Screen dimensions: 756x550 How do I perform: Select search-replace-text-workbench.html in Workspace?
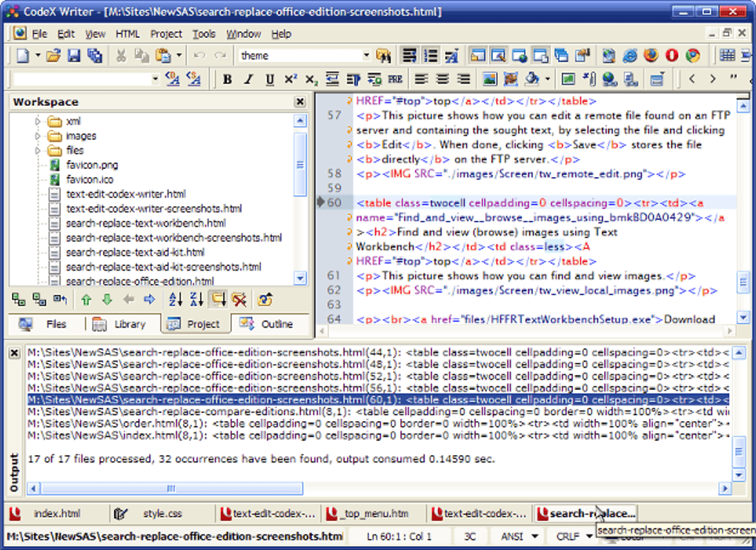tap(145, 223)
